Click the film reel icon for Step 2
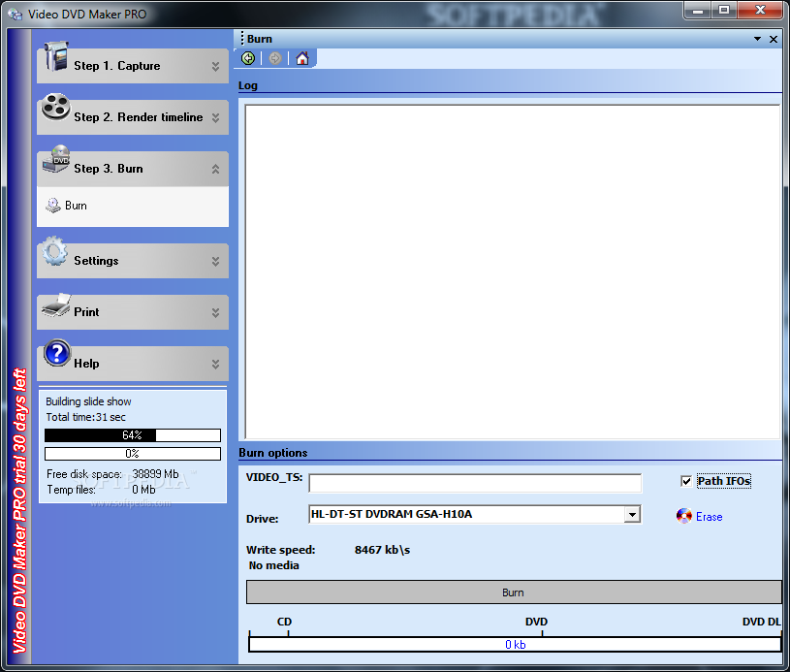 click(55, 107)
